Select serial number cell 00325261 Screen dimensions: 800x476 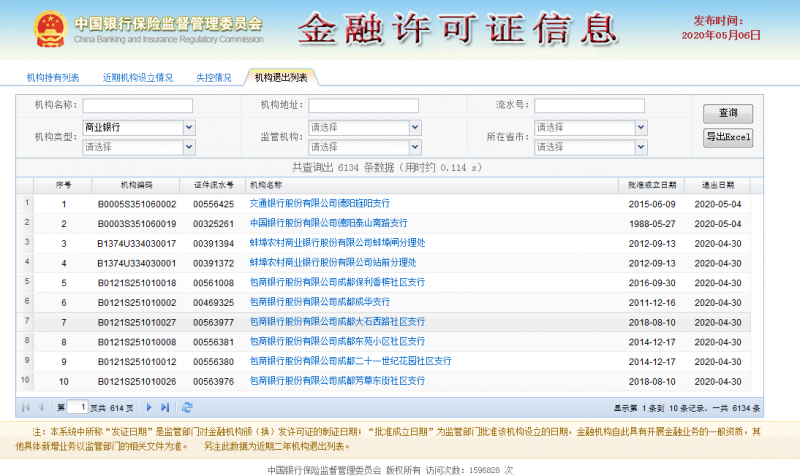(213, 224)
